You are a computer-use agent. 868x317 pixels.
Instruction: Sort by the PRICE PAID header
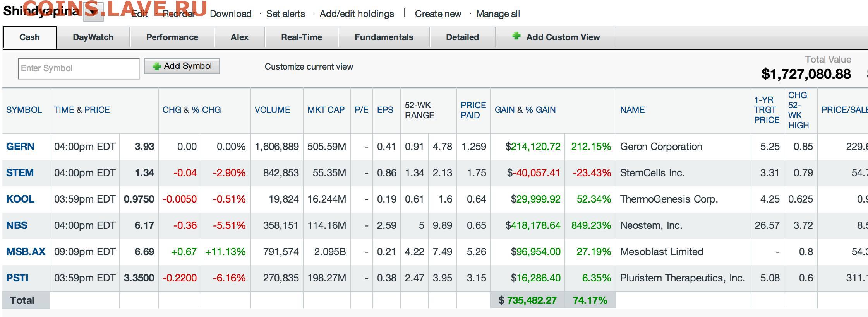point(473,110)
